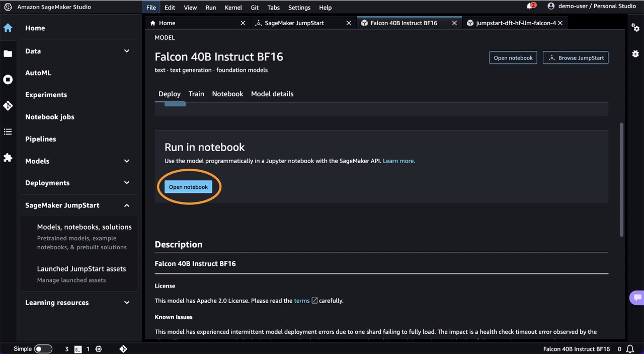This screenshot has height=354, width=644.
Task: Open Notebook jobs in the sidebar
Action: pyautogui.click(x=50, y=117)
